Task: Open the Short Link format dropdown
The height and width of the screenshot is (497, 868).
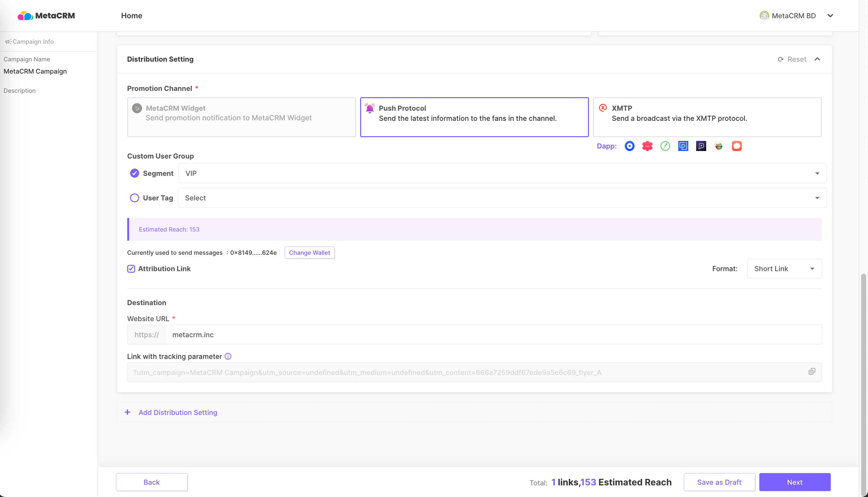Action: pos(784,269)
